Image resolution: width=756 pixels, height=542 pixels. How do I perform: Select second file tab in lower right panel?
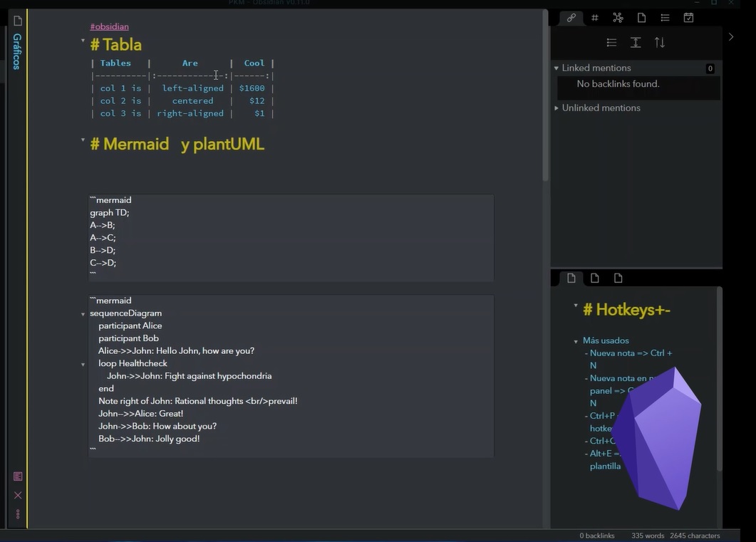tap(595, 278)
